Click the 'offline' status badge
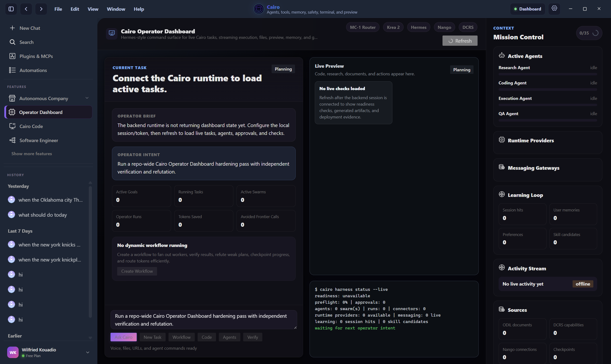Viewport: 611px width, 364px height. coord(583,284)
